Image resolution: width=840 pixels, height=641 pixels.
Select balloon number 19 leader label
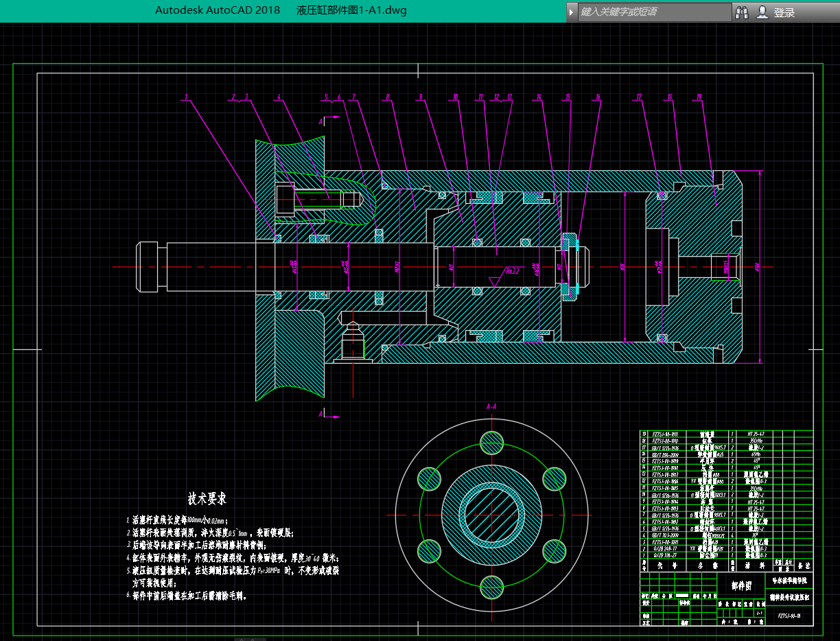(x=699, y=97)
